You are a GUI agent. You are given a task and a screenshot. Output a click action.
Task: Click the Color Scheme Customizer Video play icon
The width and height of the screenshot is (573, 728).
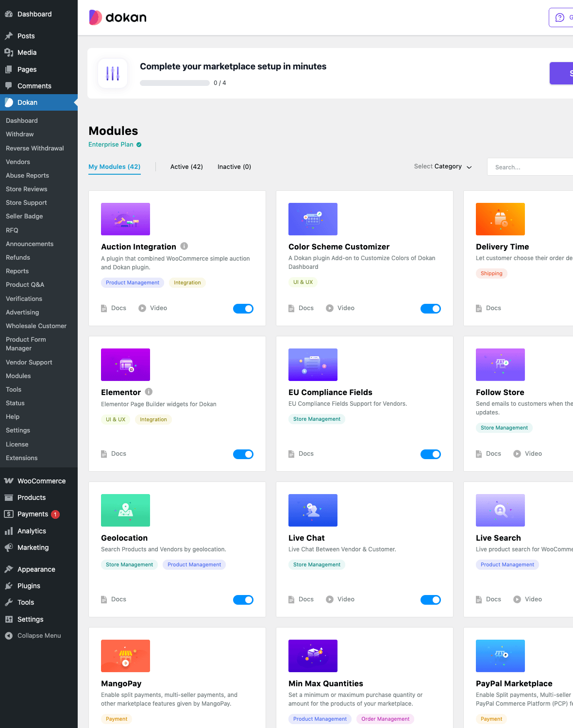(x=330, y=308)
